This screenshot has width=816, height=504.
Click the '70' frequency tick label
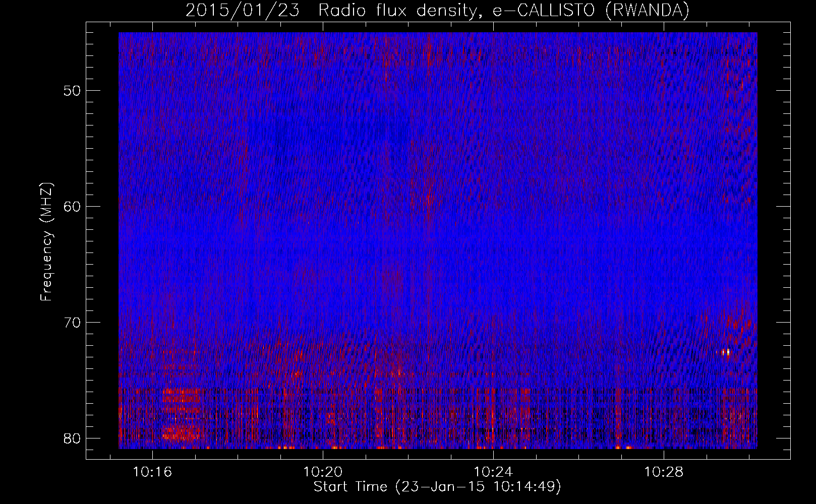[x=73, y=323]
